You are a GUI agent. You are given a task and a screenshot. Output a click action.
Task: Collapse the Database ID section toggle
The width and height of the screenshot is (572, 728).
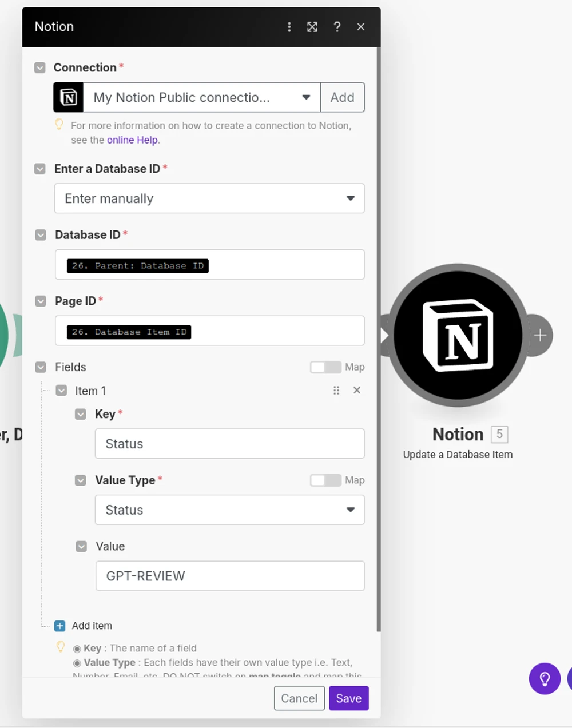41,235
